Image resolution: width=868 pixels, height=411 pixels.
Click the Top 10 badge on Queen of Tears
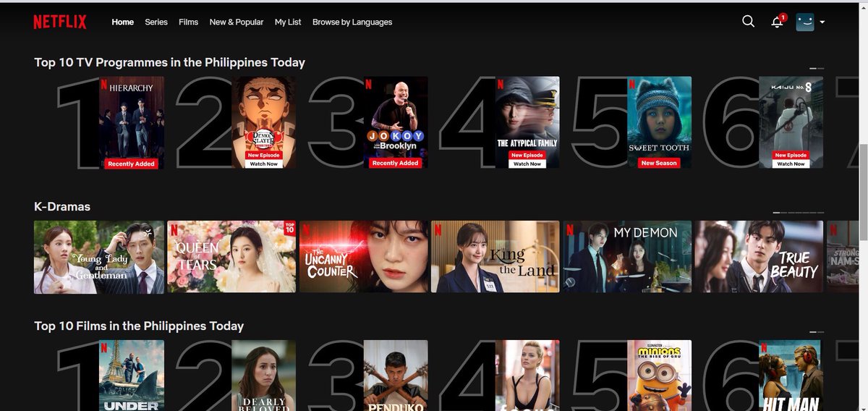(x=290, y=227)
